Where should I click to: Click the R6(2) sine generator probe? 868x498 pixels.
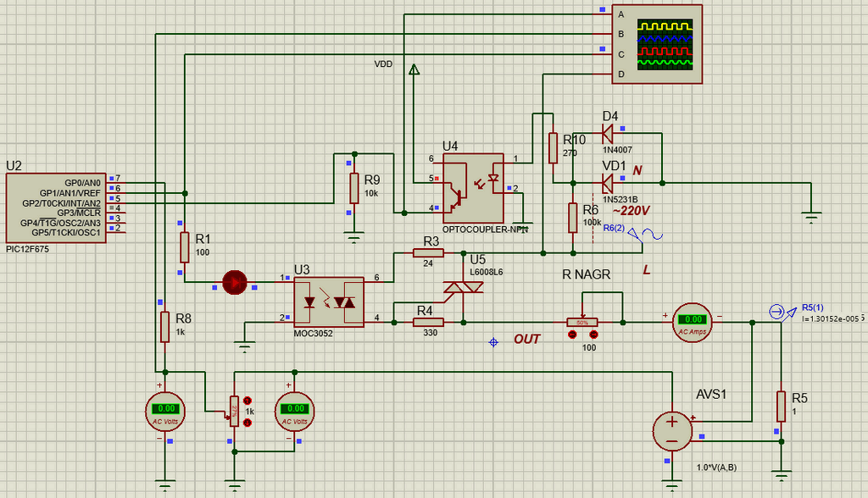(645, 235)
